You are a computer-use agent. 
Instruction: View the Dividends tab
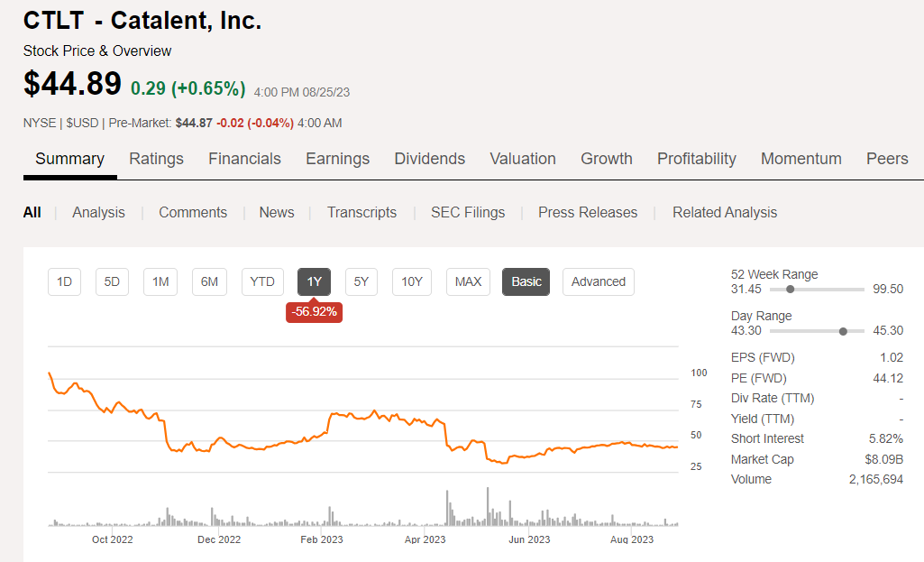(x=429, y=158)
